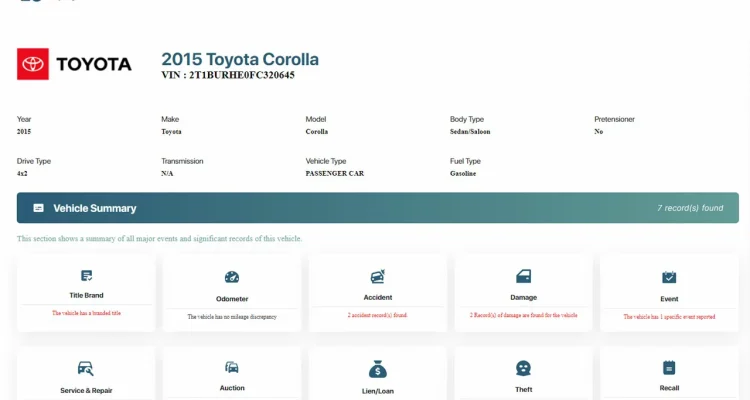Click the Body Type value Sedan/Saloon
Viewport: 750px width, 400px height.
[x=470, y=132]
